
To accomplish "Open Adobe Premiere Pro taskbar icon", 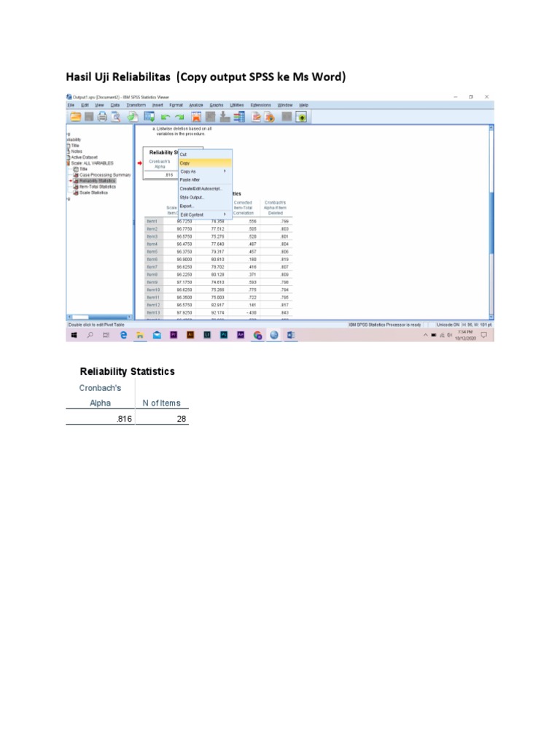I will pos(174,336).
